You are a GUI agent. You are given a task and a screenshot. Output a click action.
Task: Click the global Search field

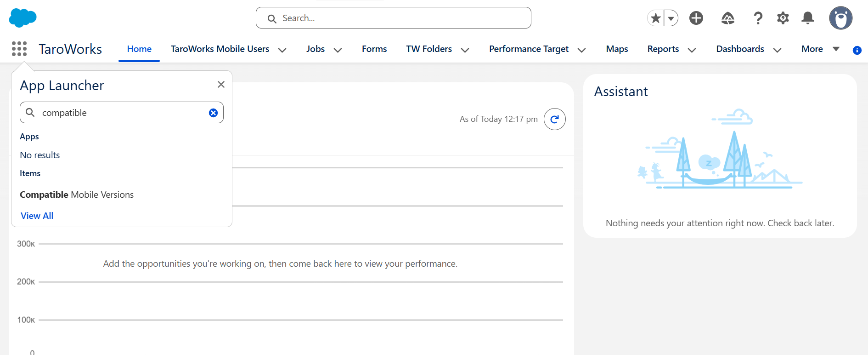394,18
